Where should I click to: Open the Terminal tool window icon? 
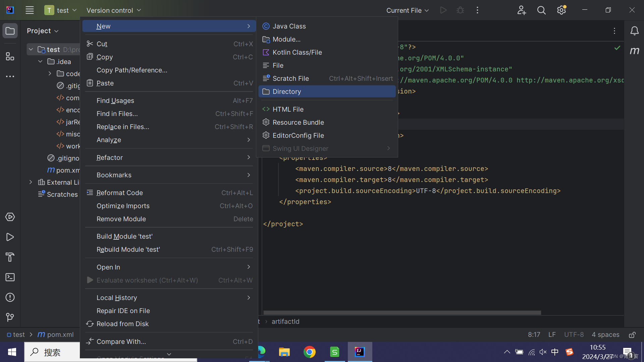[x=10, y=277]
